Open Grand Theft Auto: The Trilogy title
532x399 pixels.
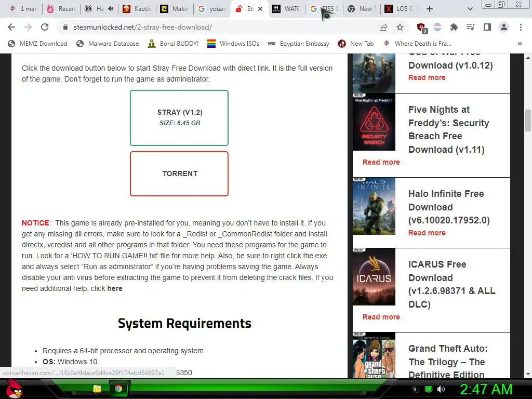point(448,362)
